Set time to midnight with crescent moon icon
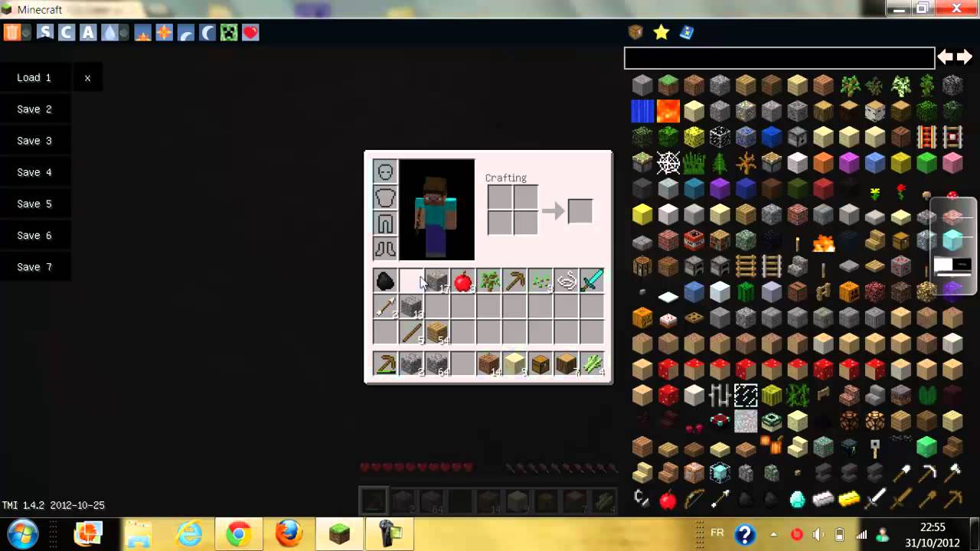Image resolution: width=980 pixels, height=551 pixels. click(x=207, y=32)
